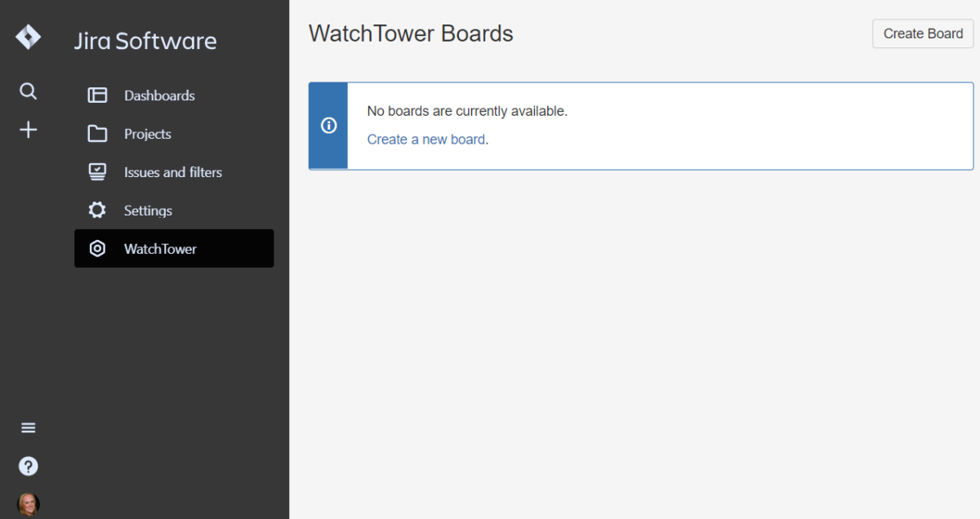Open the search magnifier icon
The width and height of the screenshot is (980, 519).
[28, 91]
